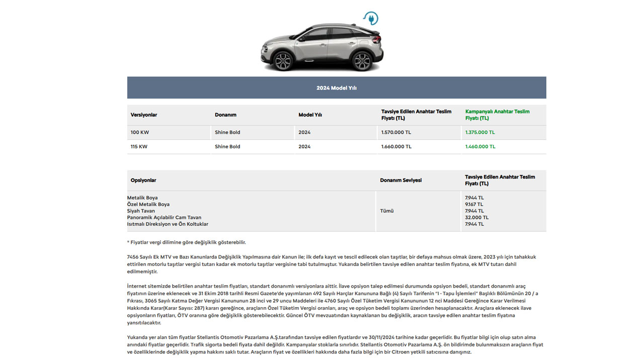Image resolution: width=644 pixels, height=362 pixels.
Task: Click the Donanım column header
Action: [x=225, y=115]
